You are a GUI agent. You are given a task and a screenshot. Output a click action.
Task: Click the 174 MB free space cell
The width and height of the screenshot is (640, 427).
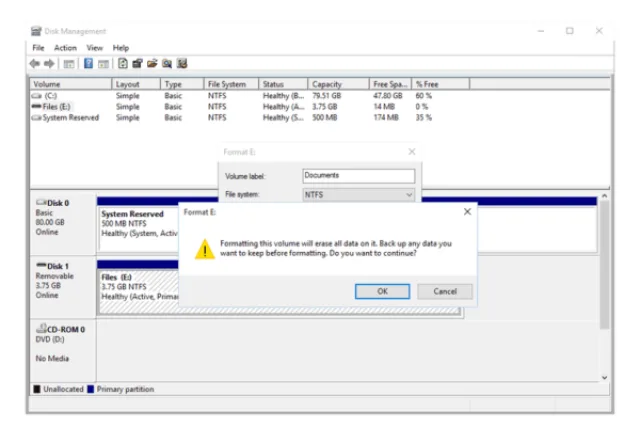pos(386,118)
